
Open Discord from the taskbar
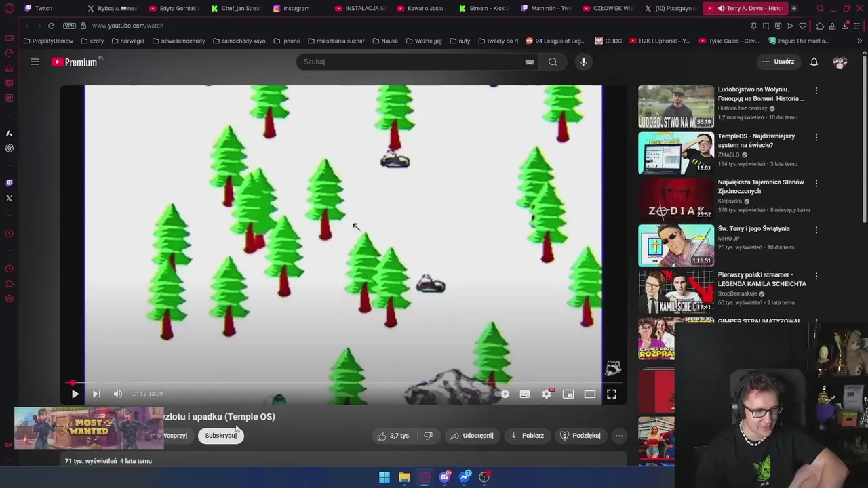[444, 477]
